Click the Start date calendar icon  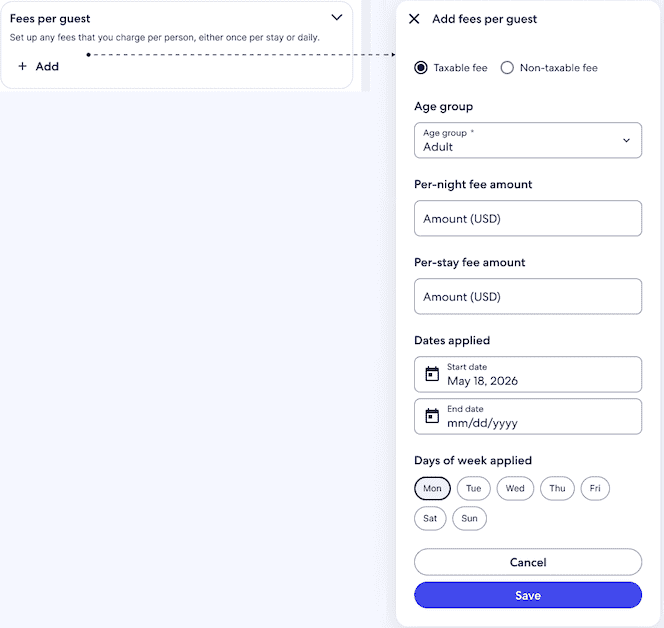(x=432, y=374)
